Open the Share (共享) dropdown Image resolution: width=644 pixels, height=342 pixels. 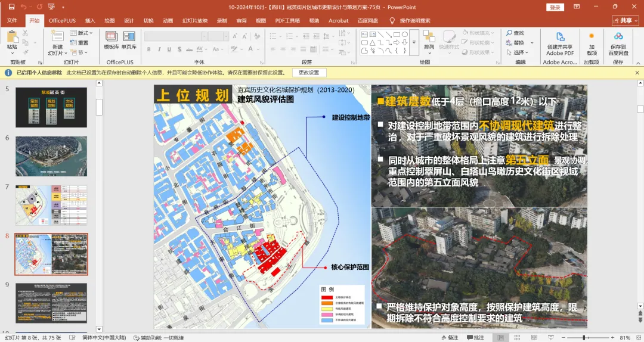coord(626,20)
